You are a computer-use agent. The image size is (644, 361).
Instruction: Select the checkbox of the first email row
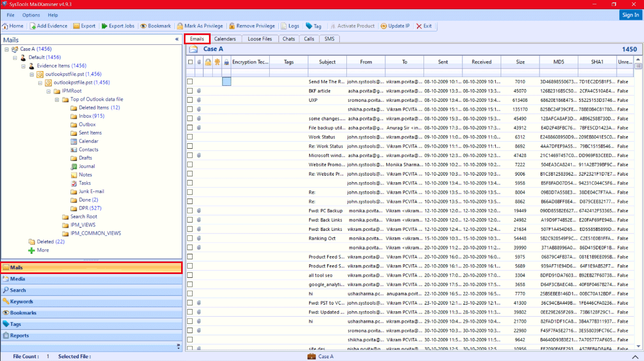[x=190, y=81]
